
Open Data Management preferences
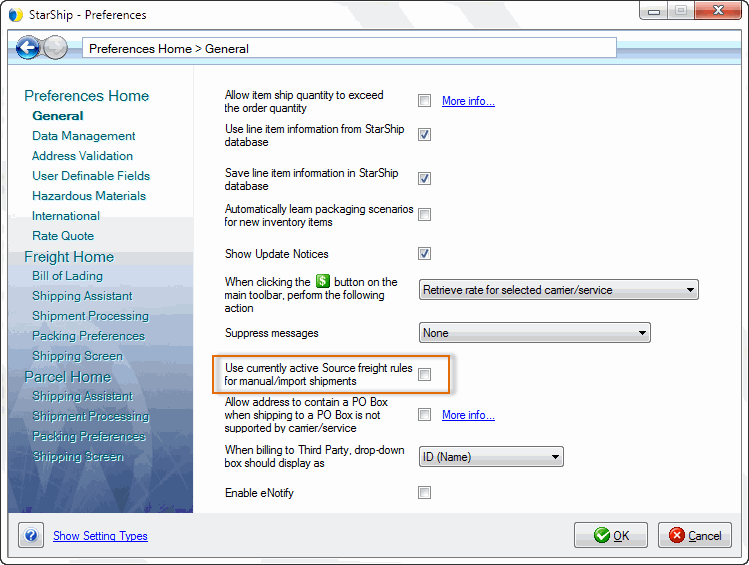coord(84,136)
